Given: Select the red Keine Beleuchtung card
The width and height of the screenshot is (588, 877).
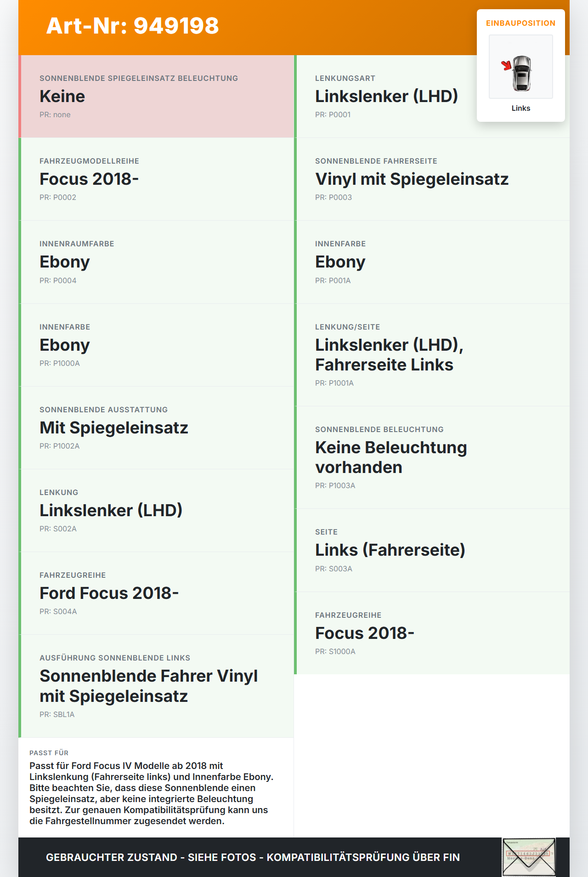Looking at the screenshot, I should point(156,97).
